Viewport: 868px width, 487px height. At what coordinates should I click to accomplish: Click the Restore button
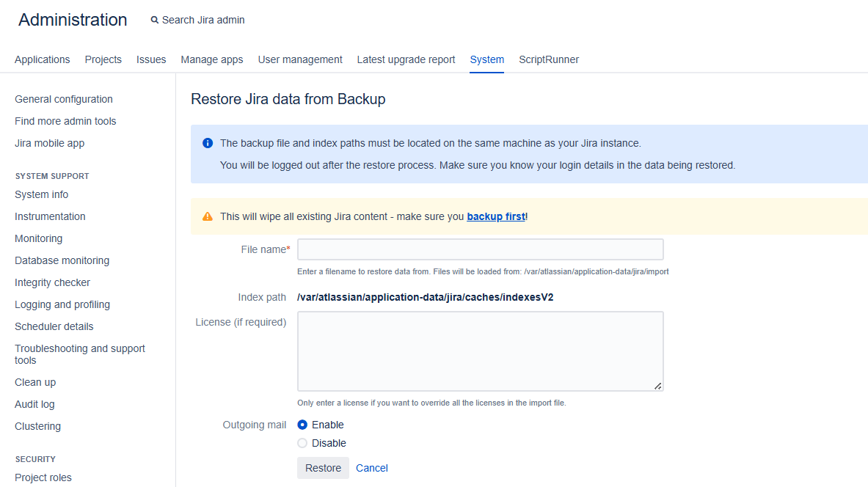(323, 467)
